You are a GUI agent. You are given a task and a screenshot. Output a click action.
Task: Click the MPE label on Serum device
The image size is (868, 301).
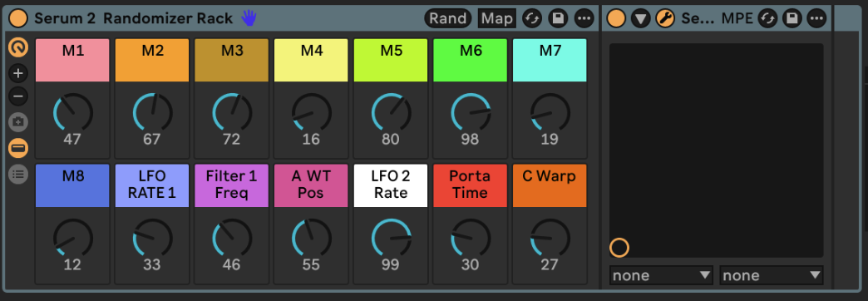pyautogui.click(x=737, y=19)
